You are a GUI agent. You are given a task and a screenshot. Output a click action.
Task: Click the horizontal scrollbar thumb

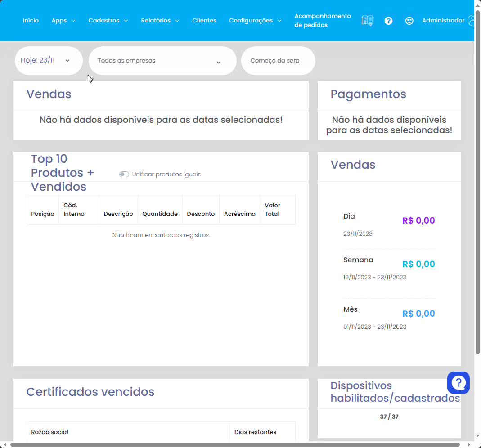[x=235, y=445]
